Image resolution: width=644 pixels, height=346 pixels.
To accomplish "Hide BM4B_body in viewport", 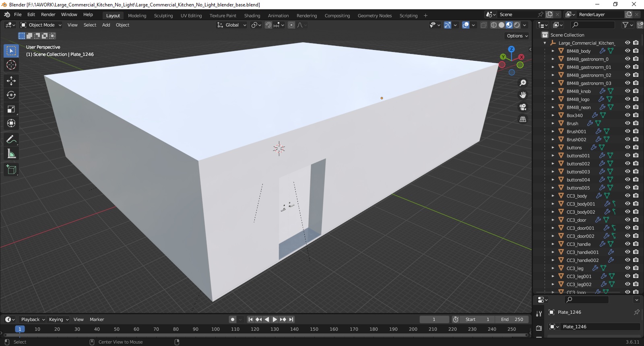I will tap(627, 51).
